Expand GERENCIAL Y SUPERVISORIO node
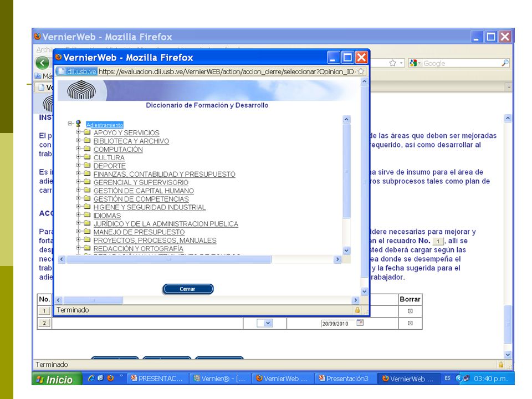This screenshot has height=399, width=532. 78,181
